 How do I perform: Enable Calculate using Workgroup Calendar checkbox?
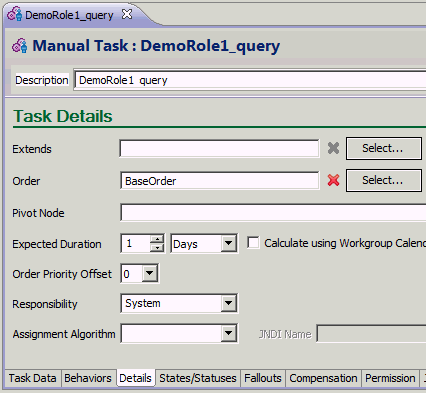pos(253,243)
